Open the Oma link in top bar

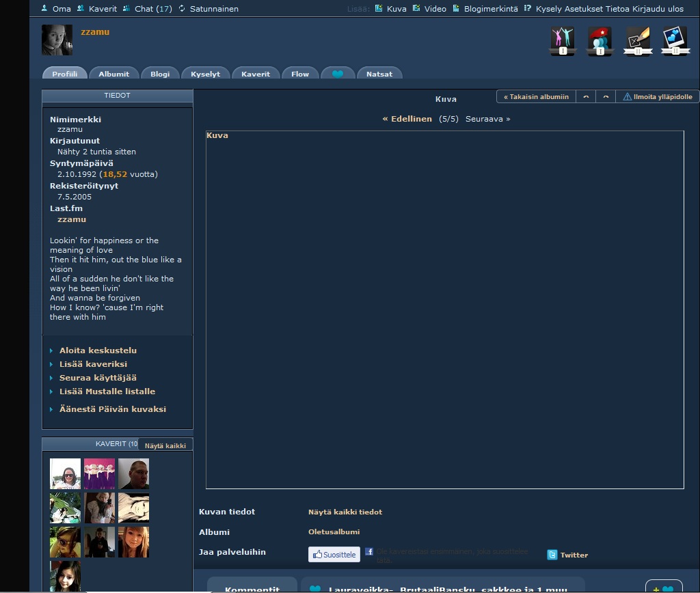click(x=62, y=8)
